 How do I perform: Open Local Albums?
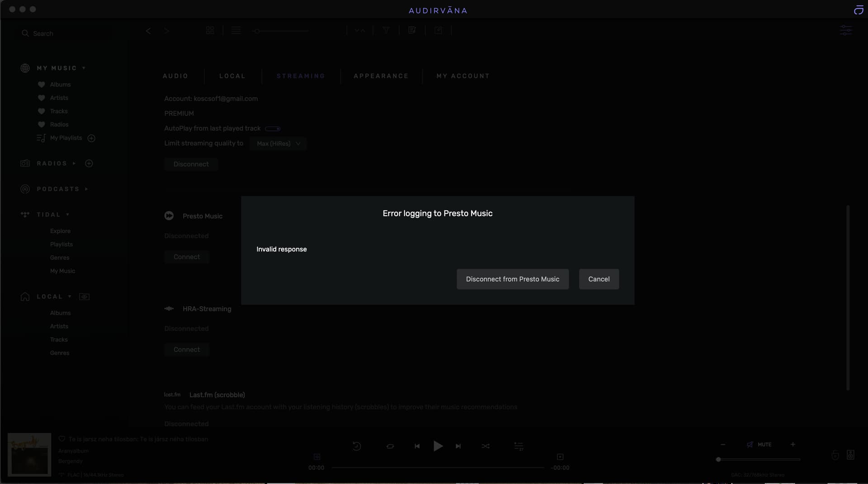tap(60, 313)
